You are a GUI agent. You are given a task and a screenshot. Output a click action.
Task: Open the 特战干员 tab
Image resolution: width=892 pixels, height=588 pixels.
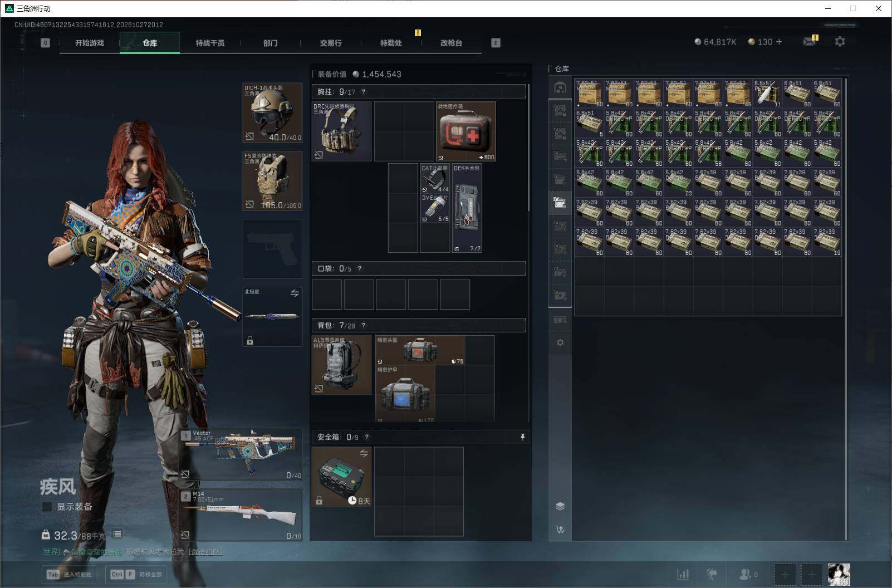[210, 43]
